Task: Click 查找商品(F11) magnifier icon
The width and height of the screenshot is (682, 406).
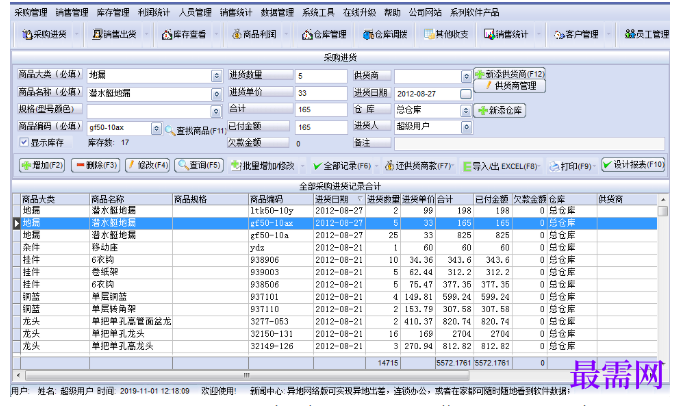Action: point(170,130)
